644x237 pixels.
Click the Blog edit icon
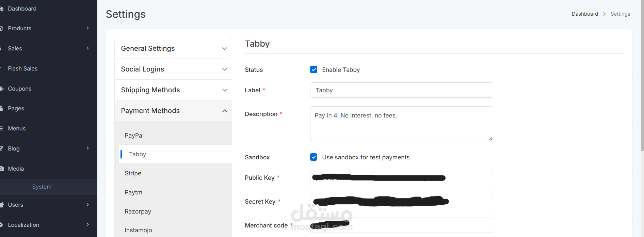point(1,148)
